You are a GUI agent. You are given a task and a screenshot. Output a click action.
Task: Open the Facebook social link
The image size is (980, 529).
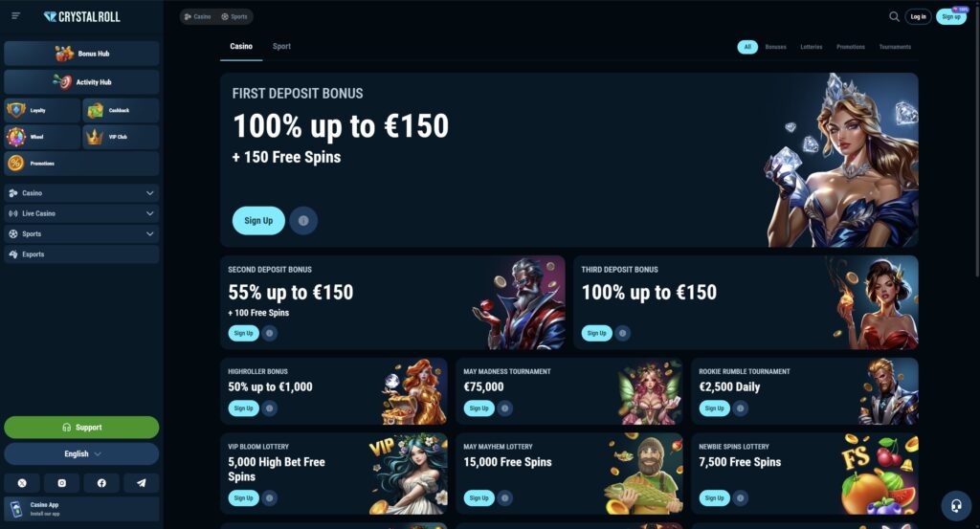click(101, 483)
